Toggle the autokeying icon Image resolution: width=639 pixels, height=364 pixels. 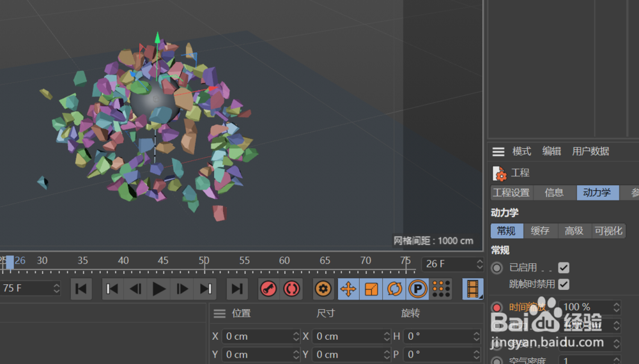click(291, 289)
